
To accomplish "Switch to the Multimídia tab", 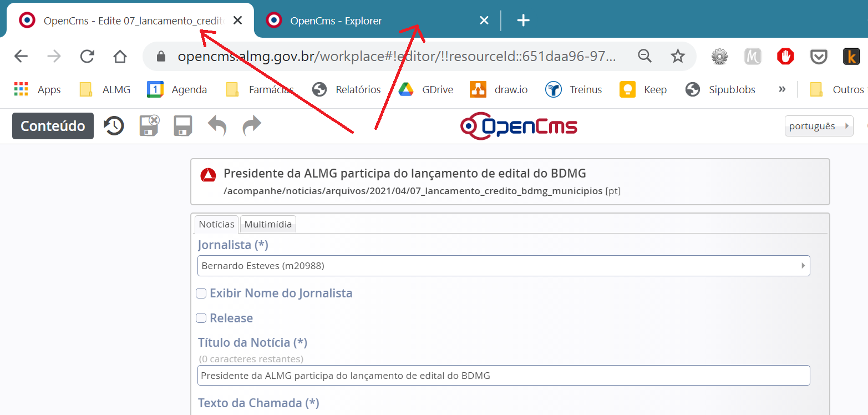I will [268, 224].
